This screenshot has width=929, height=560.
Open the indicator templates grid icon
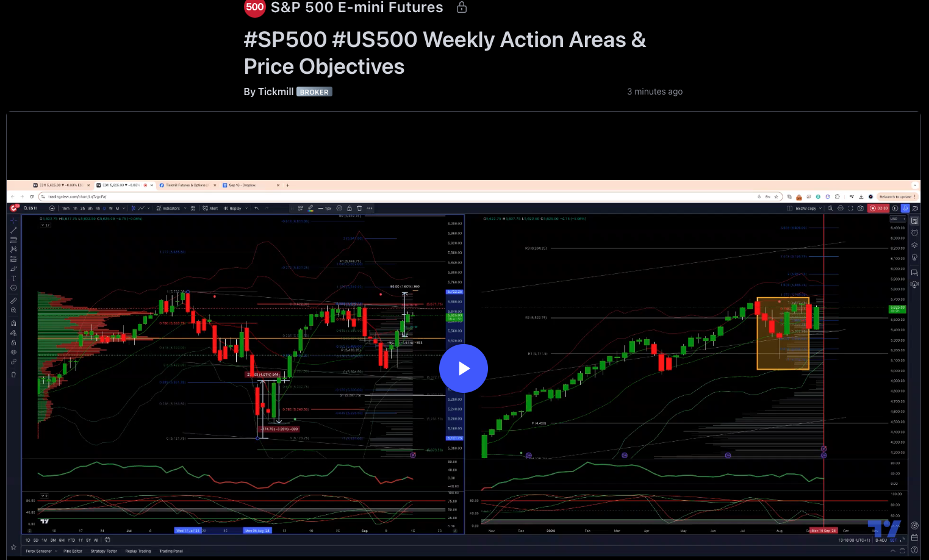[193, 208]
